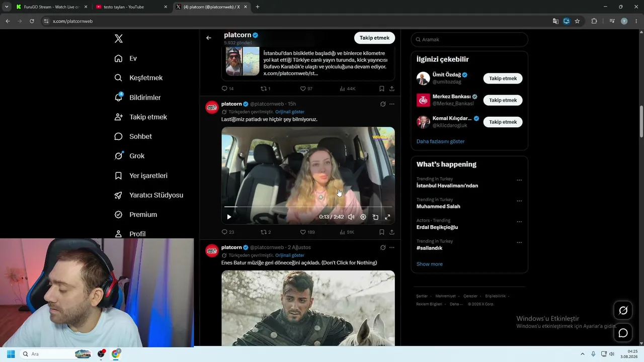Switch to the testo taylan YouTube tab
Viewport: 644px width, 362px height.
point(132,7)
